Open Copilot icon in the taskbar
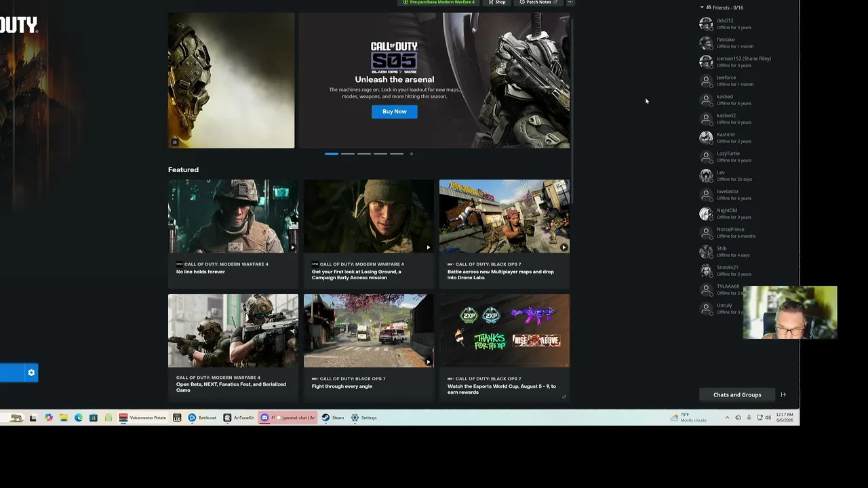868x488 pixels. point(49,418)
